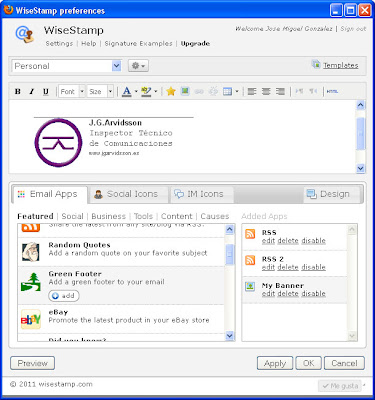375x400 pixels.
Task: Click the text color A icon
Action: coord(127,91)
